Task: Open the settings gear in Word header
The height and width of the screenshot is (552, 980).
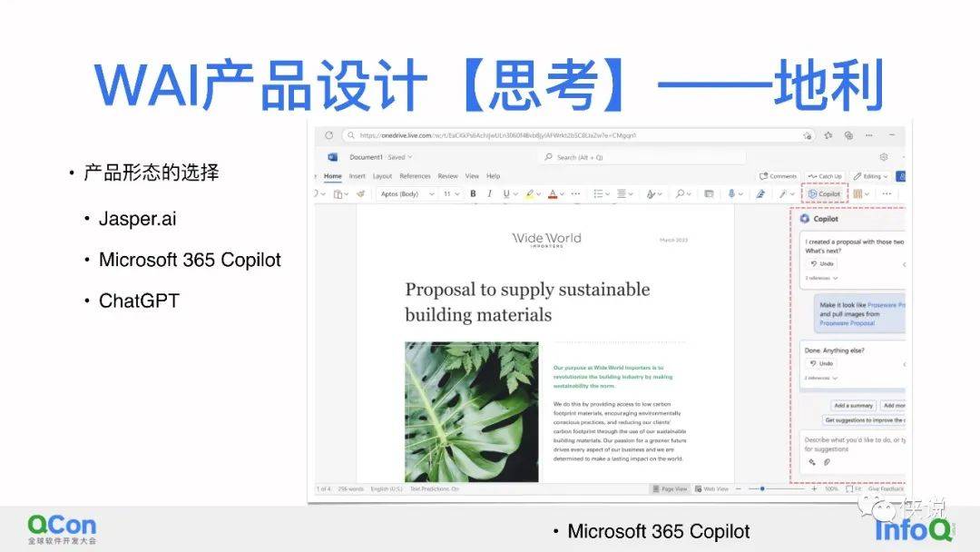Action: pyautogui.click(x=884, y=157)
